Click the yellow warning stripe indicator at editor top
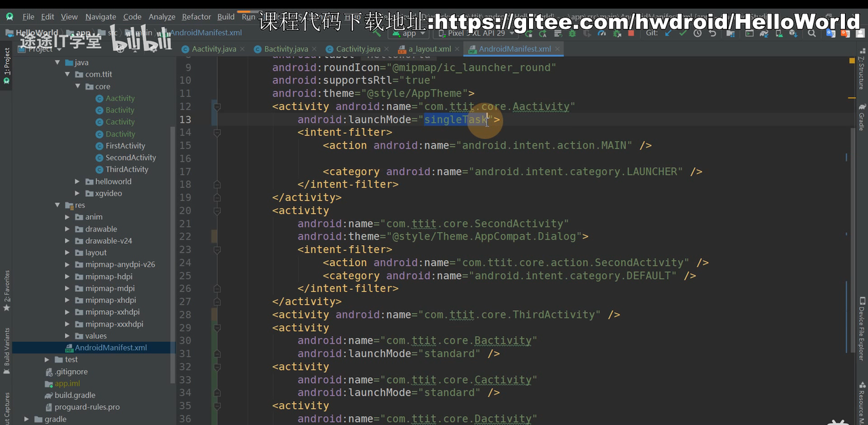 [x=852, y=61]
